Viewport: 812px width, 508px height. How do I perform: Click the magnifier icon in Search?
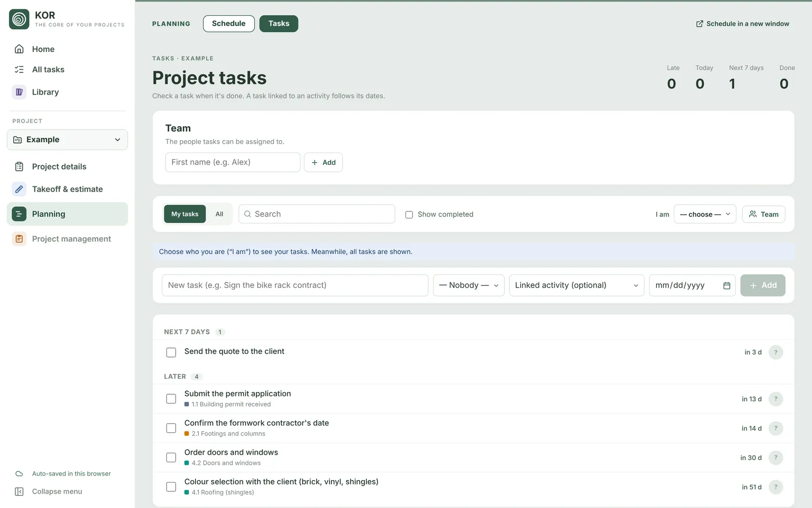click(248, 214)
